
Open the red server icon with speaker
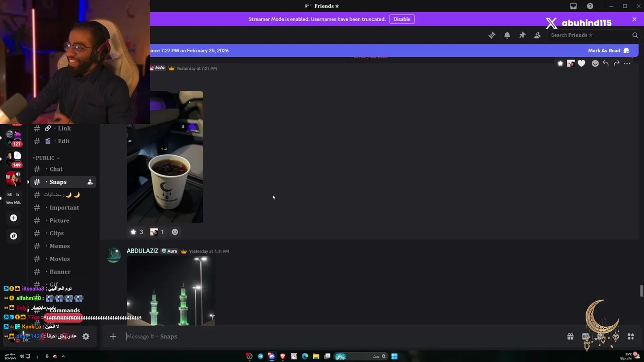coord(14,177)
